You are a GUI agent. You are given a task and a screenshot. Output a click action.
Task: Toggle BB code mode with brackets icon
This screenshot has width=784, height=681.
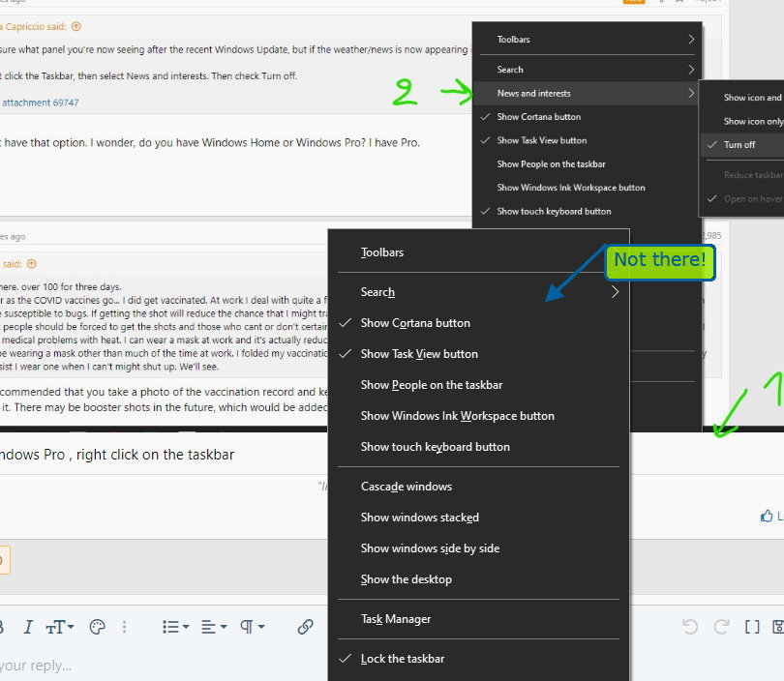click(x=752, y=627)
